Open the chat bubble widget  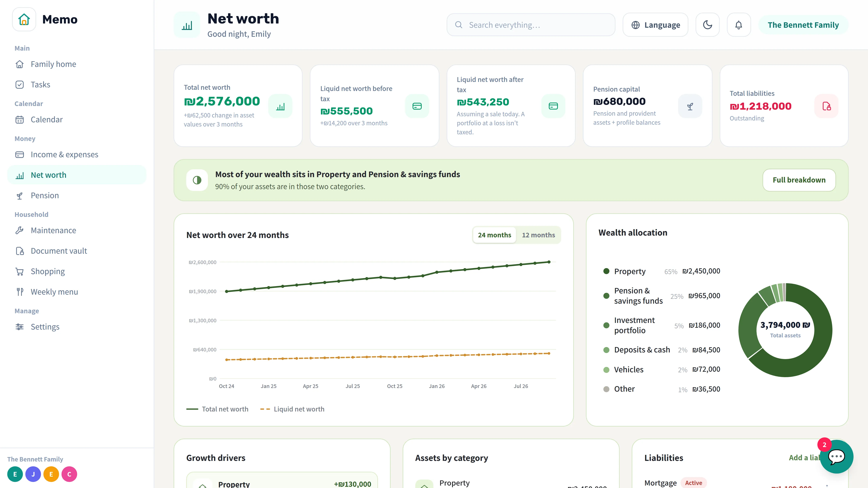pyautogui.click(x=836, y=457)
